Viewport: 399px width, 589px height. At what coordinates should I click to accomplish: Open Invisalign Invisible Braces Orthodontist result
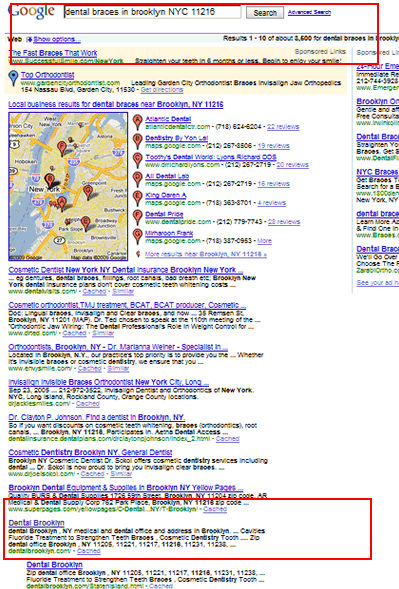coord(109,382)
